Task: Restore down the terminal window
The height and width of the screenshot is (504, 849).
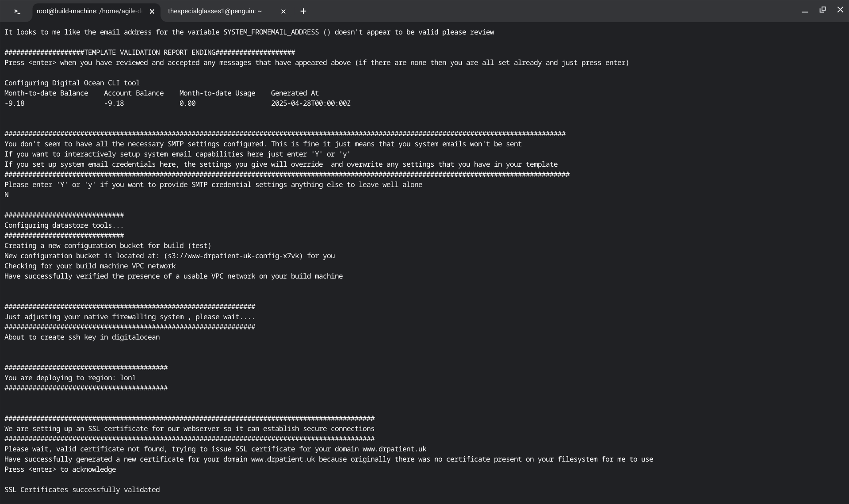Action: (x=822, y=10)
